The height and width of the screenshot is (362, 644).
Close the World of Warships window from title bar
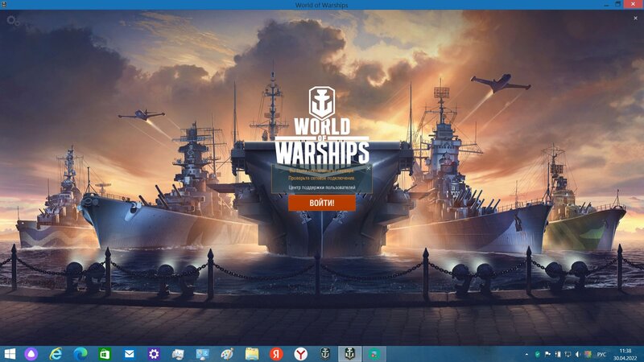(634, 4)
